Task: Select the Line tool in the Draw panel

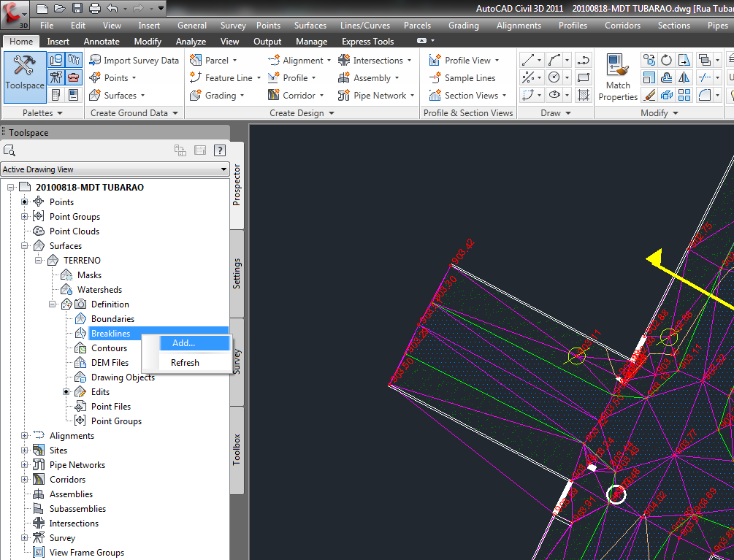Action: tap(528, 61)
